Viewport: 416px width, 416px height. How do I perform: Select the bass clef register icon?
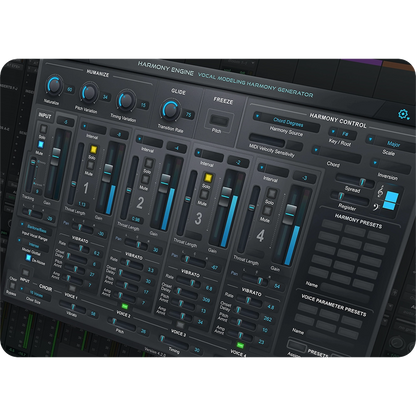[x=376, y=207]
